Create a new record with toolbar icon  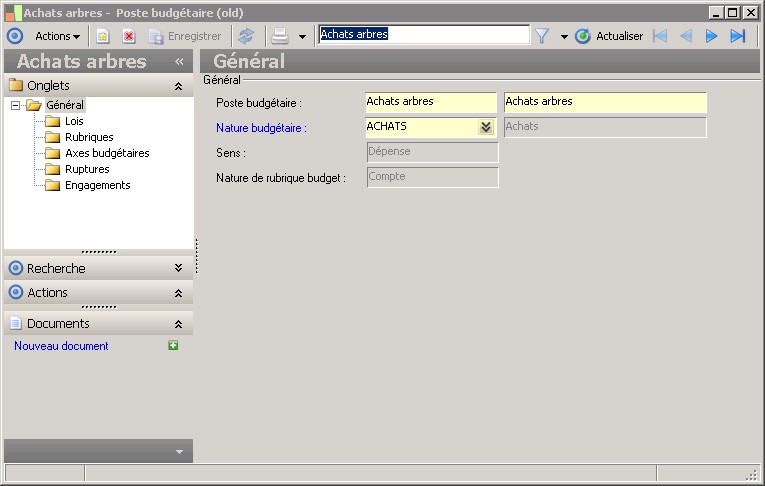[x=102, y=36]
